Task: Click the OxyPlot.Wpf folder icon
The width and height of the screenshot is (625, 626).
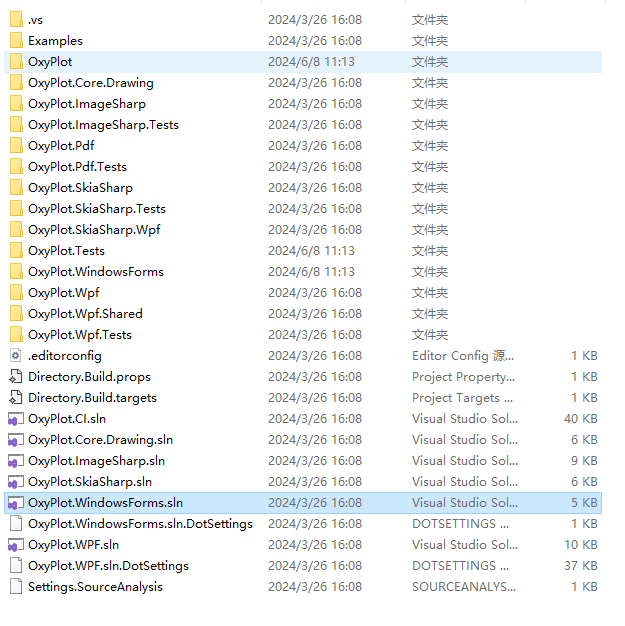Action: tap(16, 293)
